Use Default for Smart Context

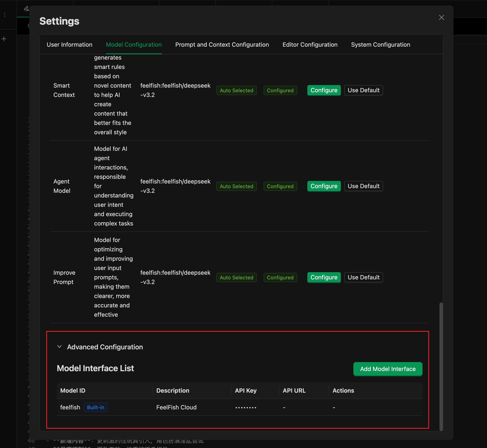[363, 90]
